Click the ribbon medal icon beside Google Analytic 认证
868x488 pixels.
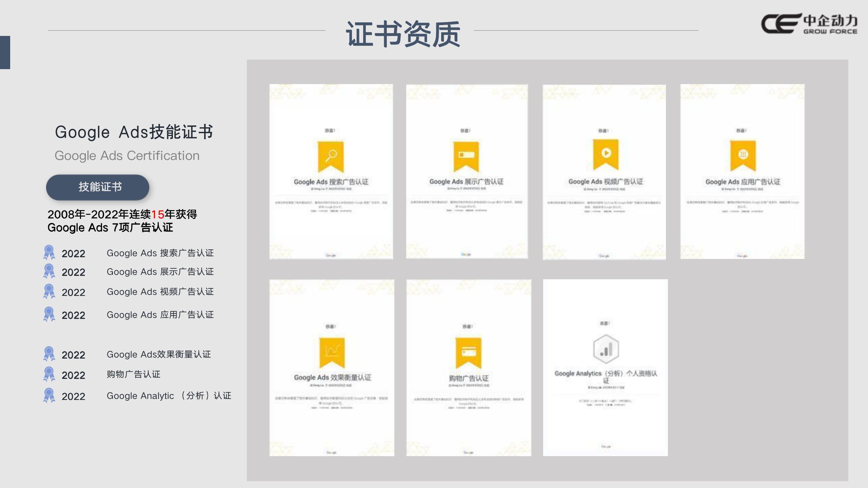[x=49, y=395]
